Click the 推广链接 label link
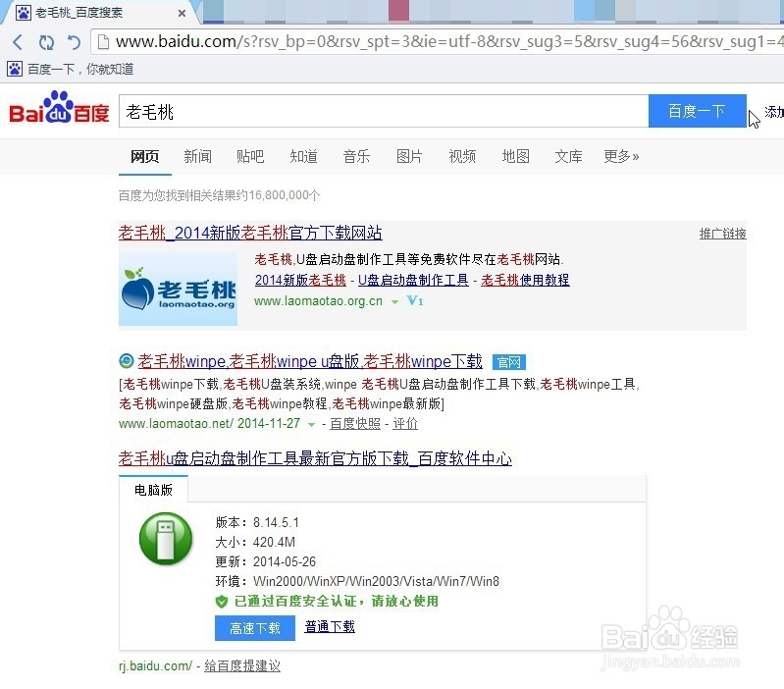784x689 pixels. tap(722, 234)
